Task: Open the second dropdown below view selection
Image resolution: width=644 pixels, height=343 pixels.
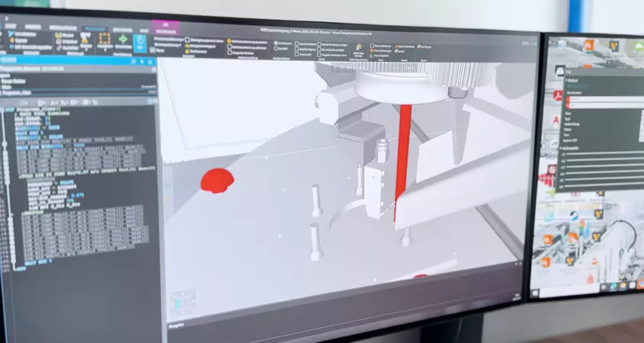Action: tap(181, 44)
